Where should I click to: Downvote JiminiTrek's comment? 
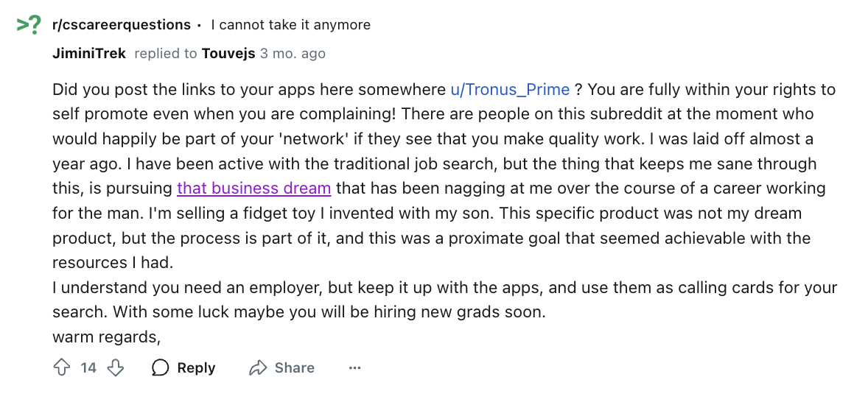click(x=115, y=368)
